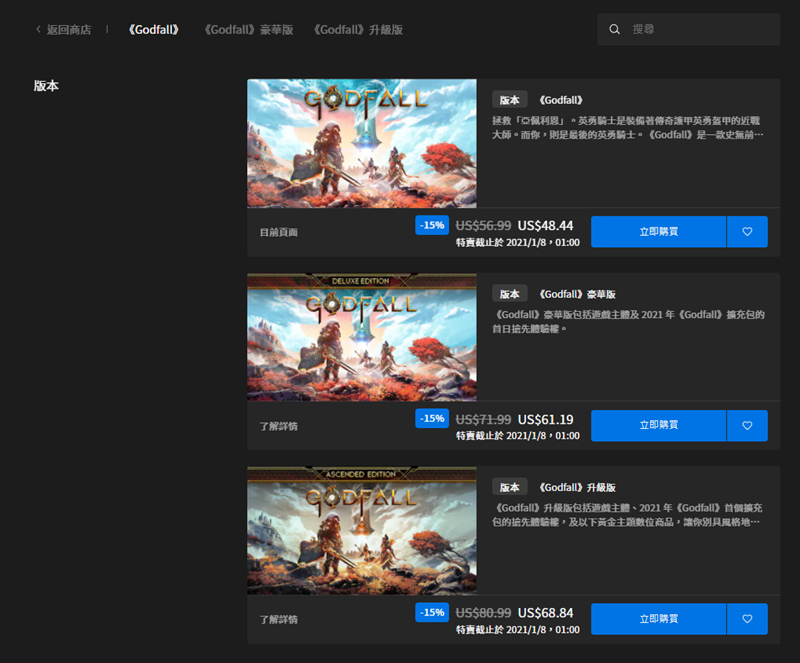Open 了解詳情 for the 豪華版 edition
Viewport: 800px width, 663px height.
coord(278,426)
